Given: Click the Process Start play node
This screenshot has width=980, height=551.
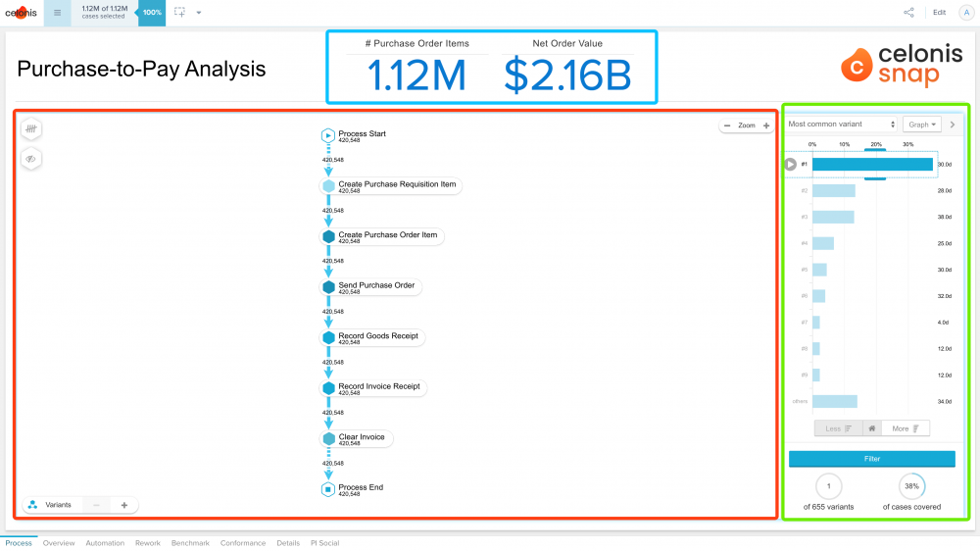Looking at the screenshot, I should tap(328, 136).
